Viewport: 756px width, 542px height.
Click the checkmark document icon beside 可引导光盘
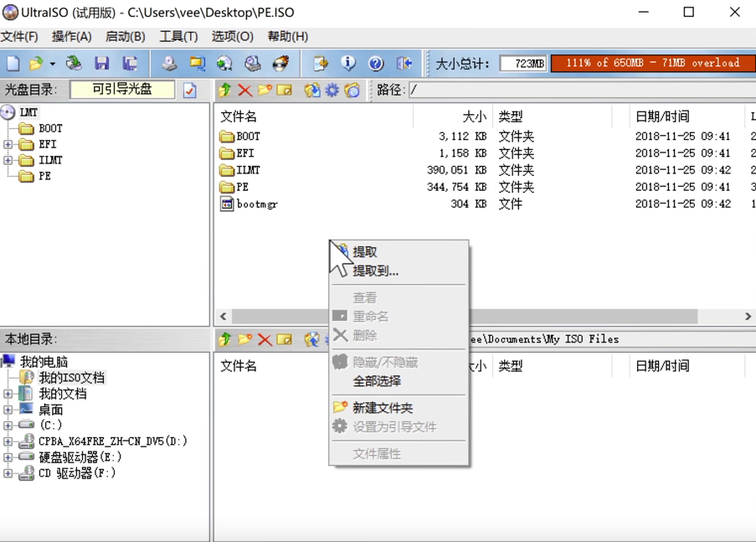click(190, 90)
